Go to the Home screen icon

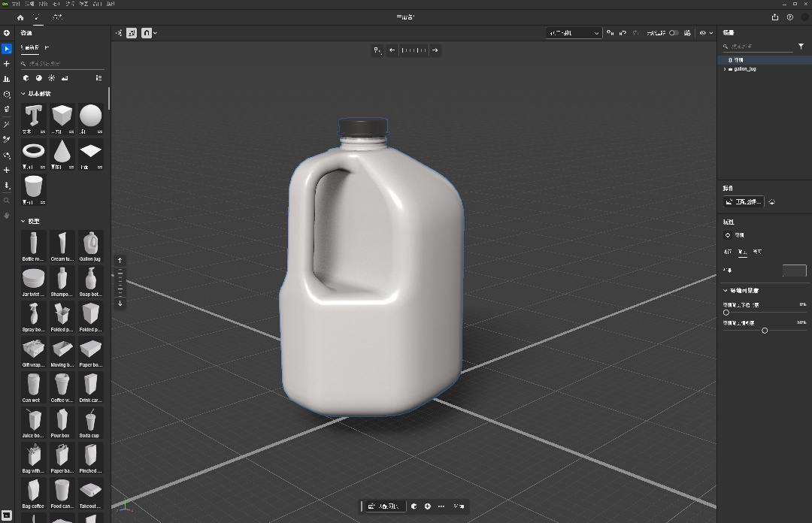[20, 17]
